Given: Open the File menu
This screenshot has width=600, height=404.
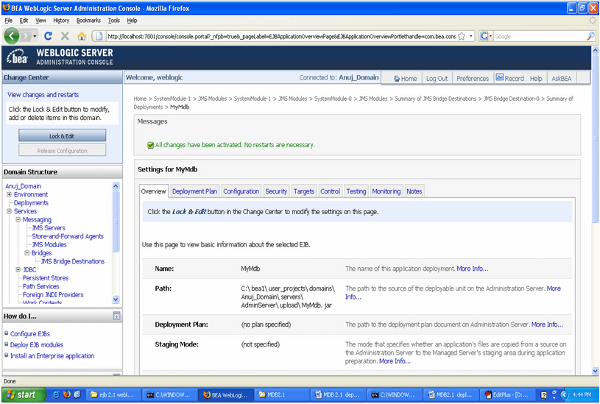Looking at the screenshot, I should pos(8,21).
